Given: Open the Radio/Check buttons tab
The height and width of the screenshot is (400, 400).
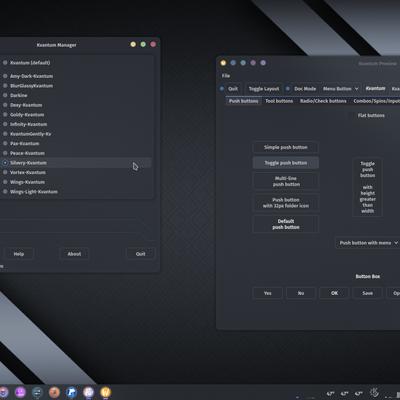Looking at the screenshot, I should [x=323, y=101].
